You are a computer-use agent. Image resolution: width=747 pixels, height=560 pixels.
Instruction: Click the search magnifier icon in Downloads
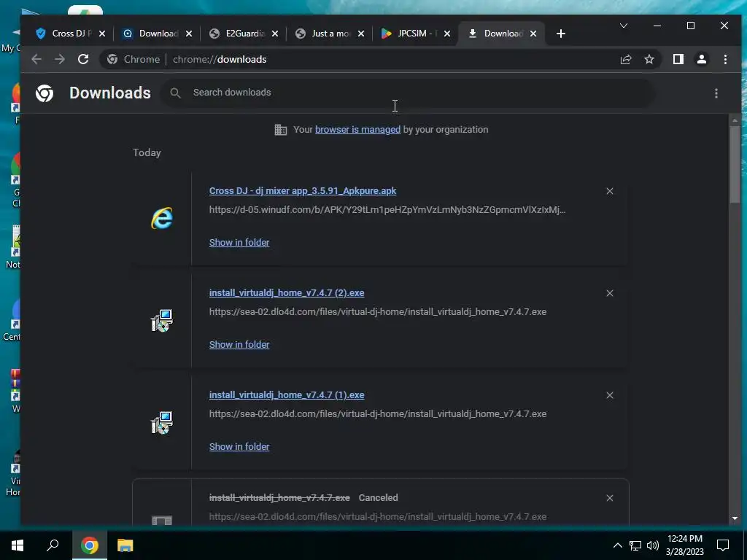[x=175, y=93]
